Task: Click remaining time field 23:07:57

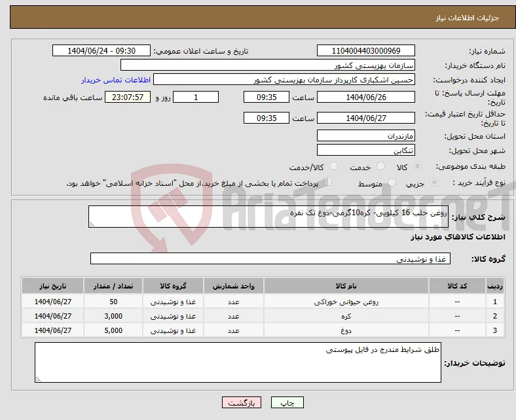Action: coord(128,97)
